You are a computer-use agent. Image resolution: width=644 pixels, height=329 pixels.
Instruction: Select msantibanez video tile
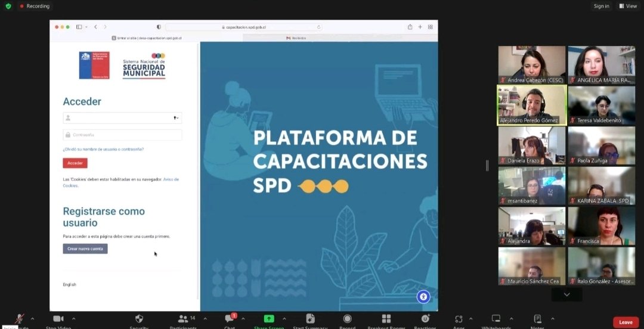pyautogui.click(x=532, y=185)
